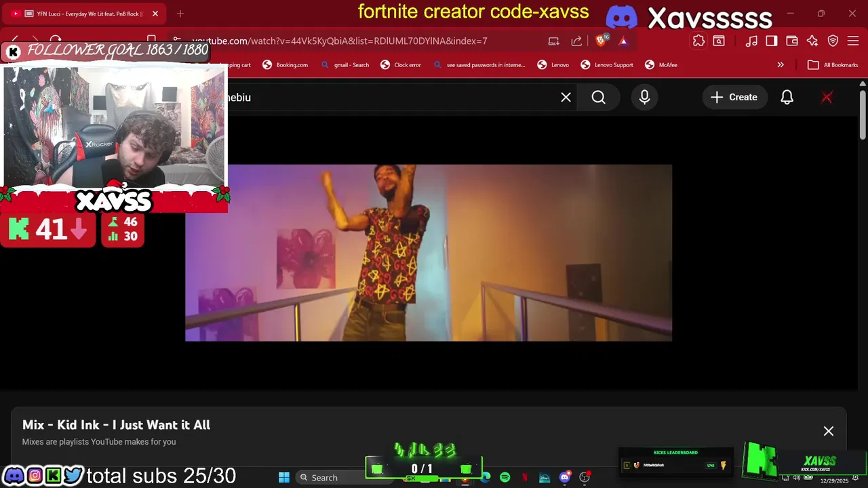The height and width of the screenshot is (488, 868).
Task: Open Discord from the taskbar
Action: coord(565,477)
